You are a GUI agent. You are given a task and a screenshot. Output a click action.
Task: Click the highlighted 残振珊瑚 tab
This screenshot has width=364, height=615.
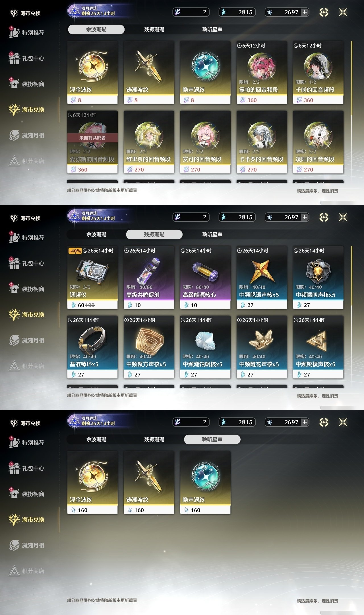click(154, 234)
